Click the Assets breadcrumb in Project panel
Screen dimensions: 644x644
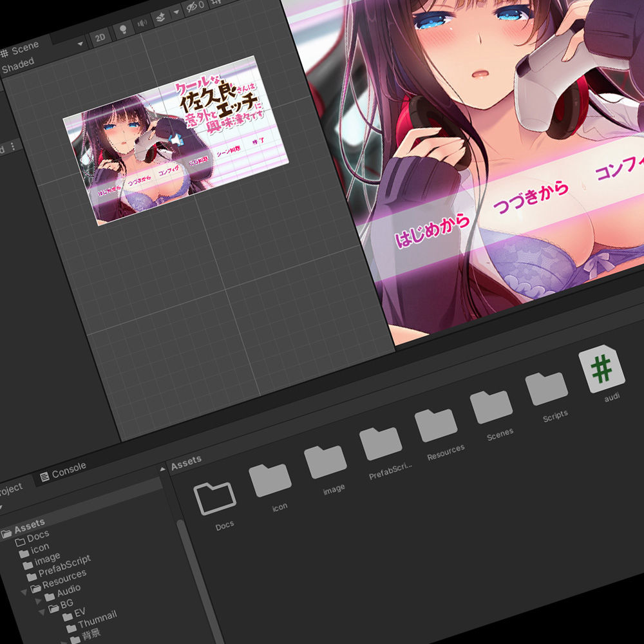tap(186, 463)
